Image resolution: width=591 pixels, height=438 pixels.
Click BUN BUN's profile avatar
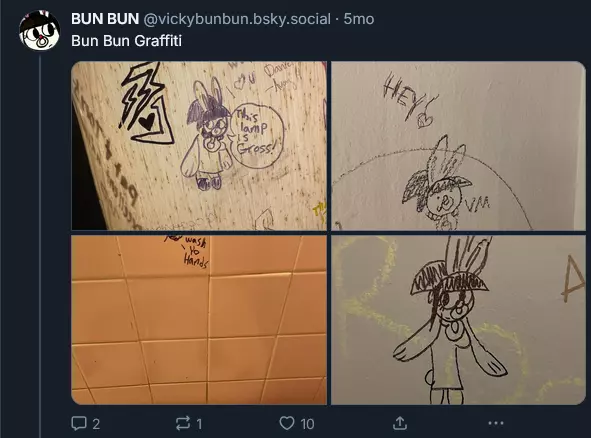[x=40, y=31]
